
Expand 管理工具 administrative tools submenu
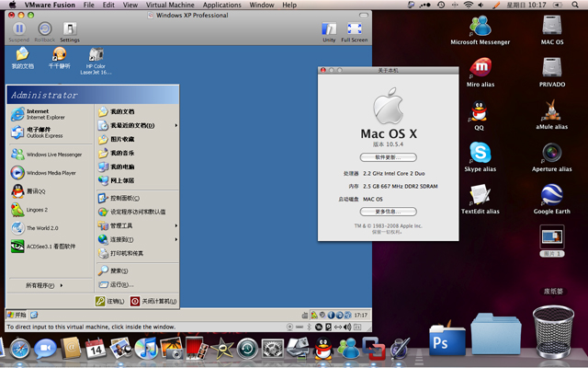coord(124,225)
